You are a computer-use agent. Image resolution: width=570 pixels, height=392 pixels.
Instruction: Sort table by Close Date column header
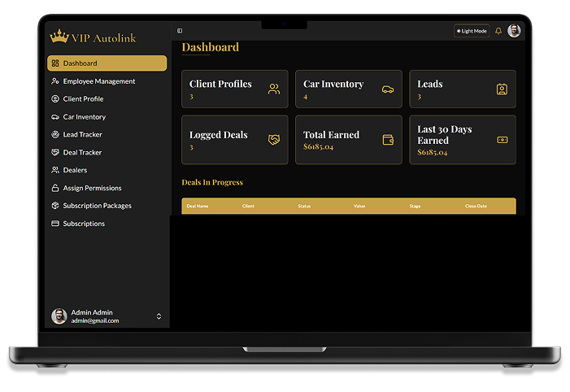point(476,206)
